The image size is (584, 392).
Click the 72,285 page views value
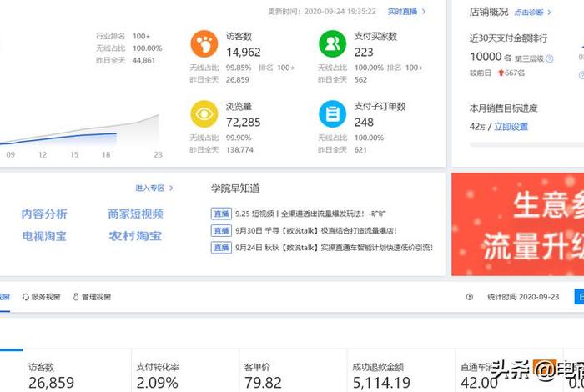[x=244, y=122]
